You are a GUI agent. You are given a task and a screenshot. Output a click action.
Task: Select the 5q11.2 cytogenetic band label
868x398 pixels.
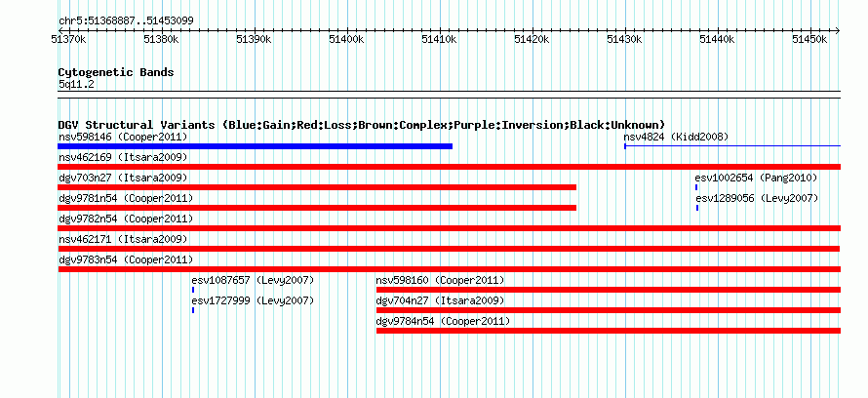pos(76,84)
